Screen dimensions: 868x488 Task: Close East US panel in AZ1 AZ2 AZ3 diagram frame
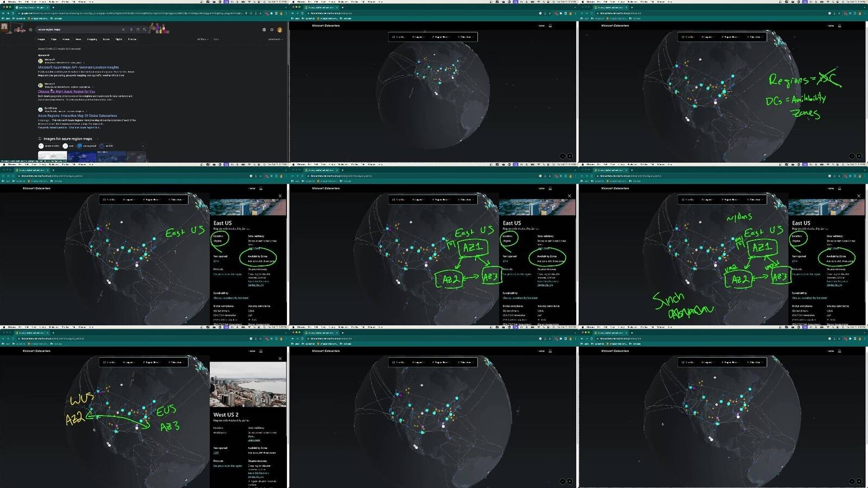569,196
